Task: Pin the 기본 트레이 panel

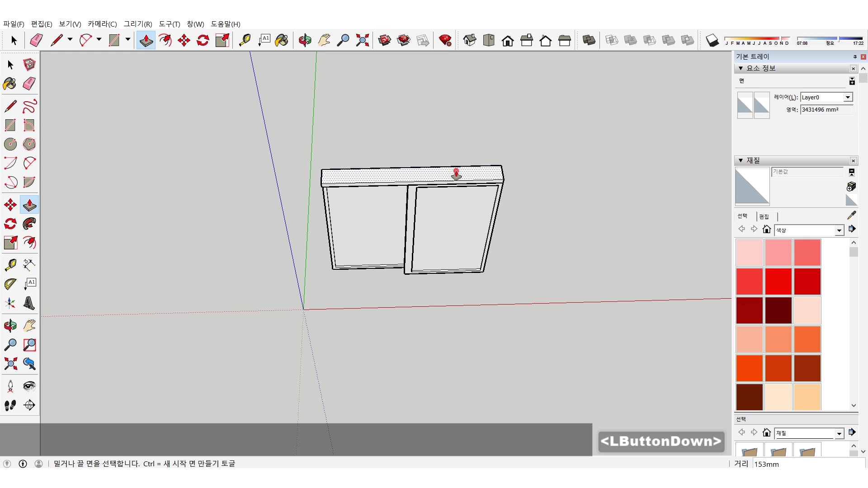Action: (x=854, y=56)
